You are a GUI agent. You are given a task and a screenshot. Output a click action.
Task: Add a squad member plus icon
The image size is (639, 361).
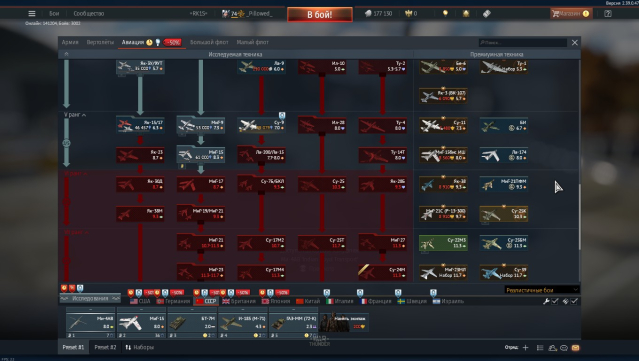point(525,348)
